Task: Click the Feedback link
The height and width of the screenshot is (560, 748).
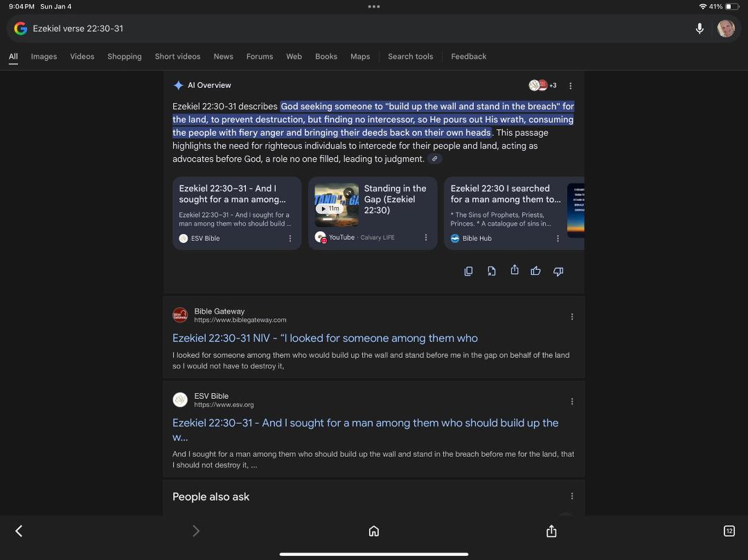Action: (468, 56)
